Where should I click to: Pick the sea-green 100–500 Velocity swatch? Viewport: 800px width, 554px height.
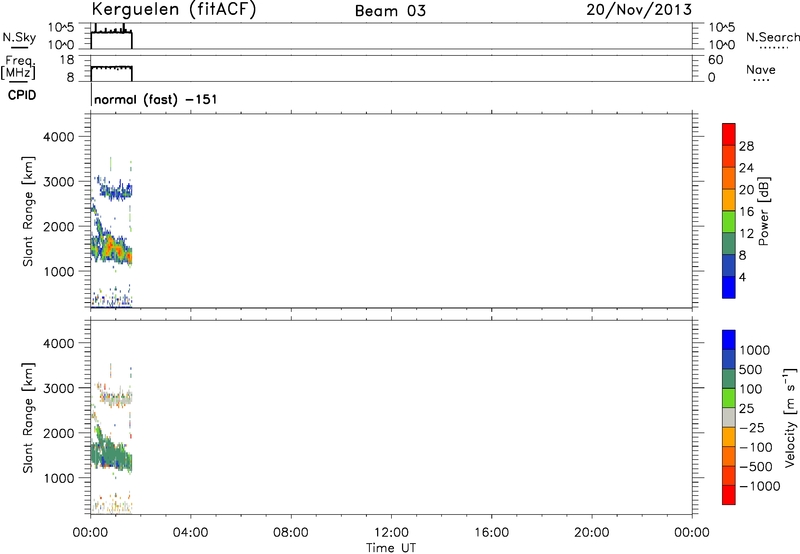(729, 379)
